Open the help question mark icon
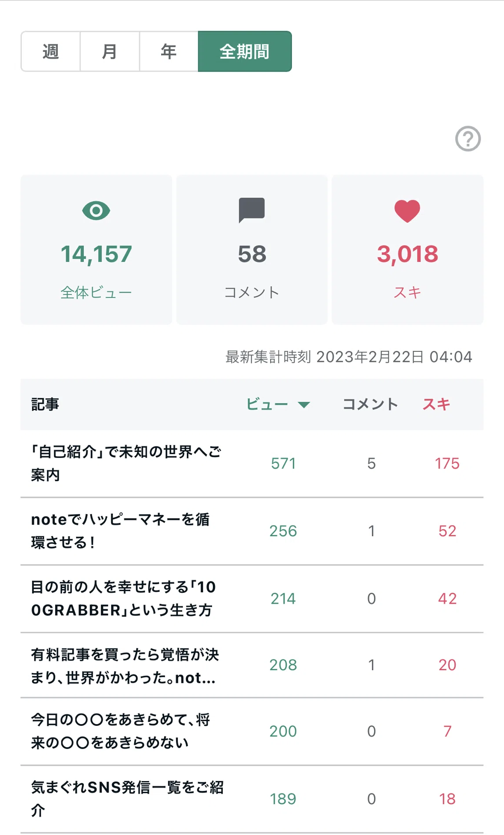Screen dimensions: 504x835 click(x=468, y=139)
